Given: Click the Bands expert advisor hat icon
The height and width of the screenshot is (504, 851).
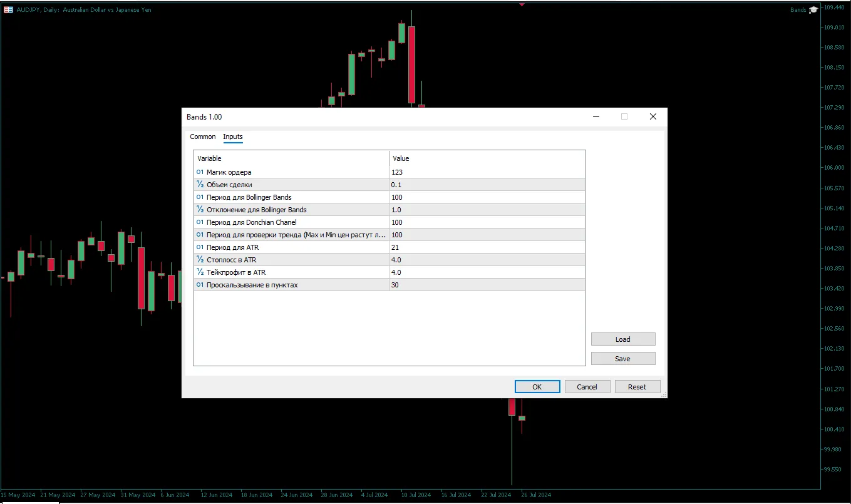Looking at the screenshot, I should (813, 10).
